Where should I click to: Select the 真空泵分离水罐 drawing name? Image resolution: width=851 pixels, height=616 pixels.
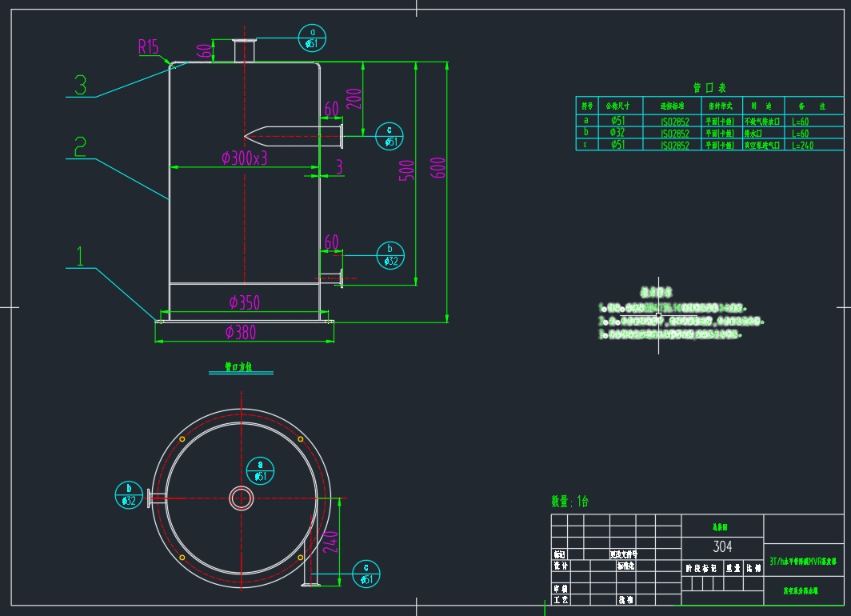tap(801, 591)
